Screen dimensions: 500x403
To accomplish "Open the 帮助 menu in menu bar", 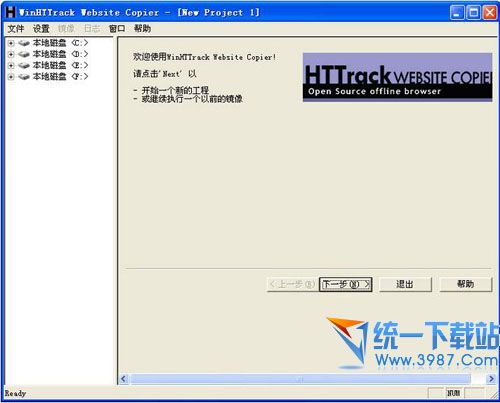I will click(142, 29).
